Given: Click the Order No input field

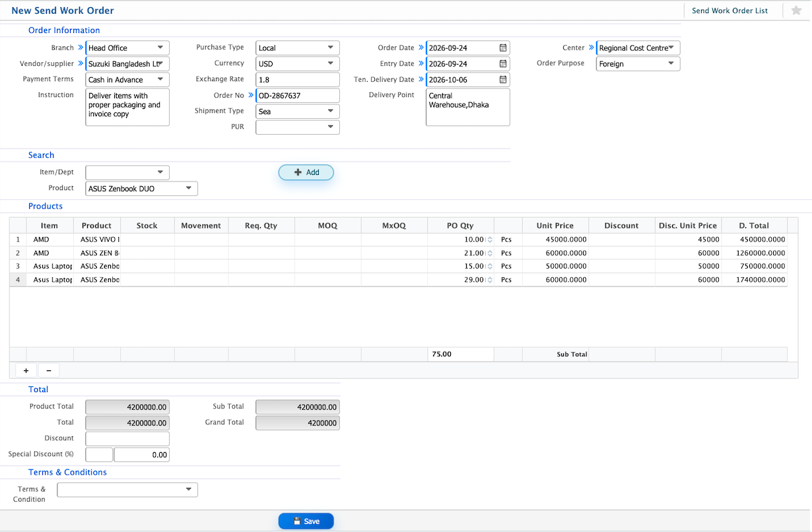Looking at the screenshot, I should coord(298,96).
